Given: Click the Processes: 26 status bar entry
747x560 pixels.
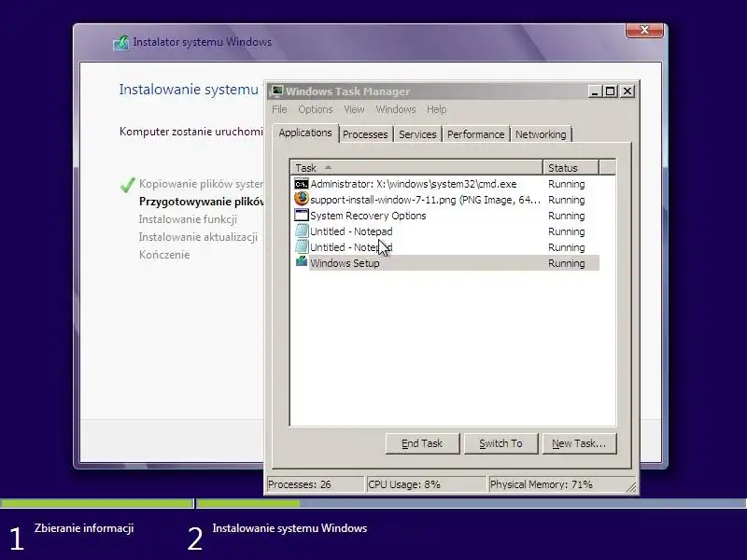Looking at the screenshot, I should (315, 484).
